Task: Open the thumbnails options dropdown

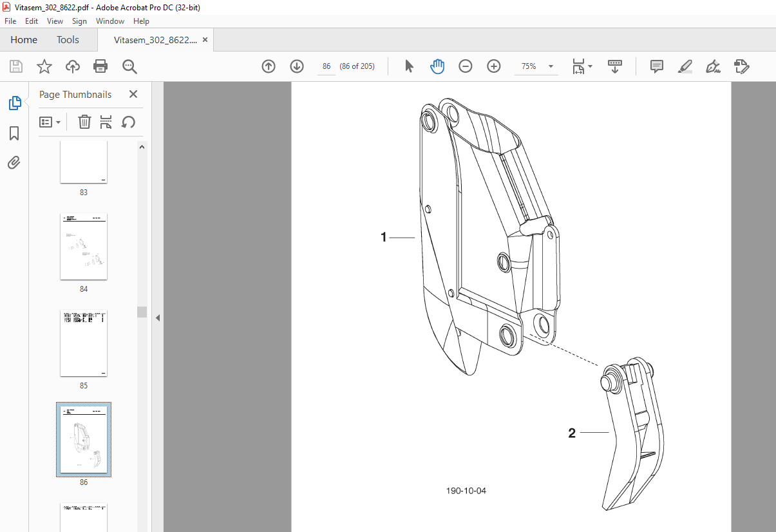Action: [x=50, y=122]
